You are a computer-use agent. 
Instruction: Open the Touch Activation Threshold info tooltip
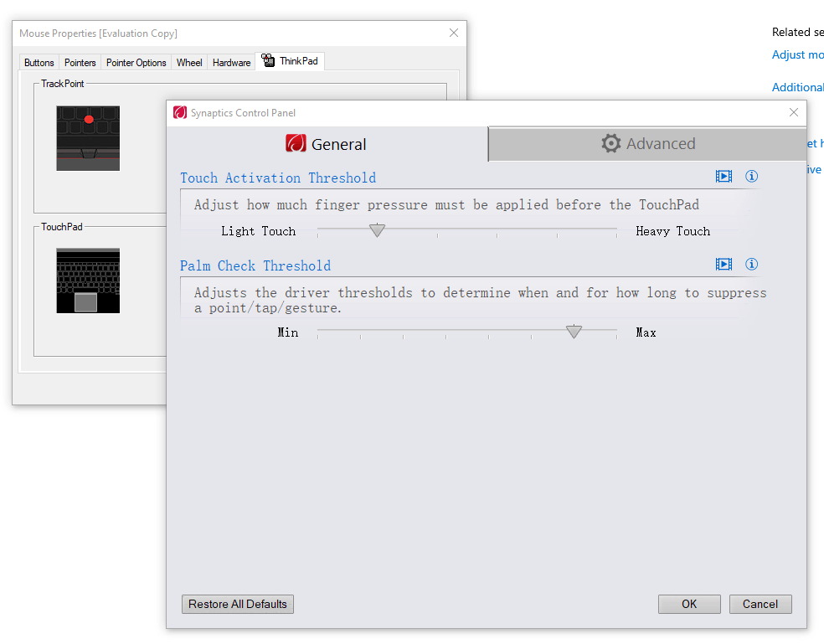[x=751, y=176]
